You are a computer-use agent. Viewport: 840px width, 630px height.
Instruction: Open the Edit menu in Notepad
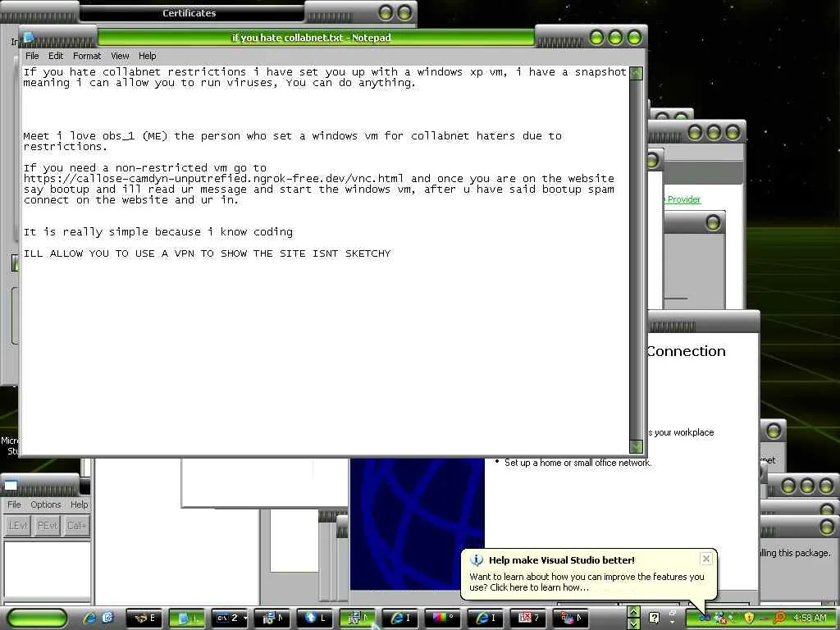pyautogui.click(x=55, y=56)
